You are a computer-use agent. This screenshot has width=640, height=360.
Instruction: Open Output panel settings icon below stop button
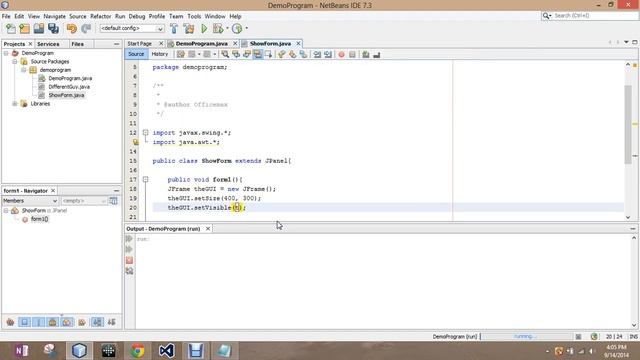coord(129,271)
